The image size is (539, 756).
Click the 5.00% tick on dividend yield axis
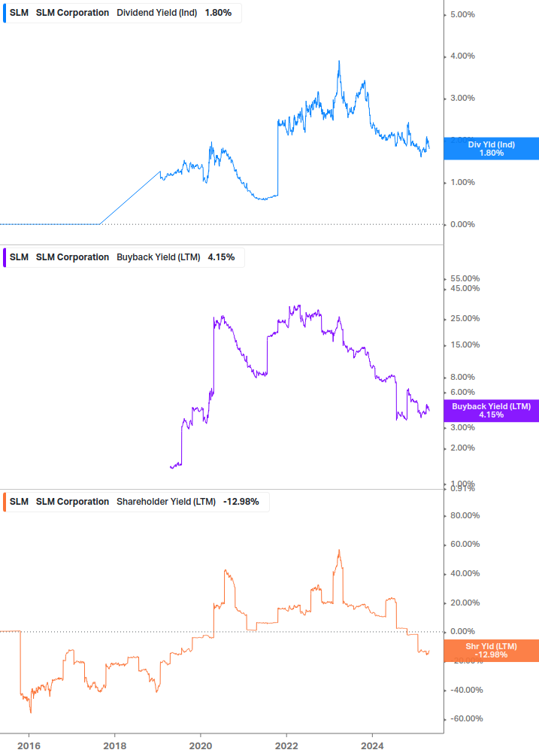(462, 15)
